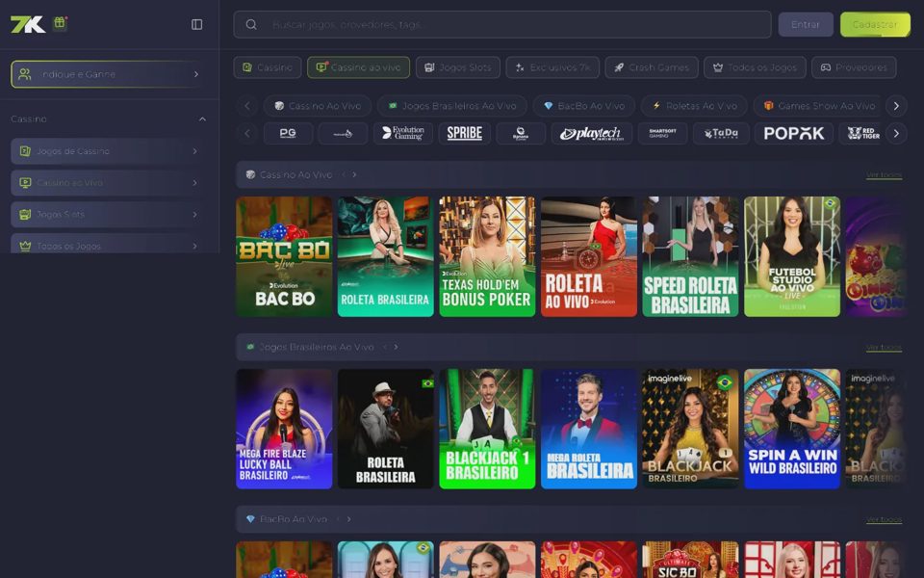The width and height of the screenshot is (924, 578).
Task: Advance the category chips row right arrow
Action: [896, 106]
